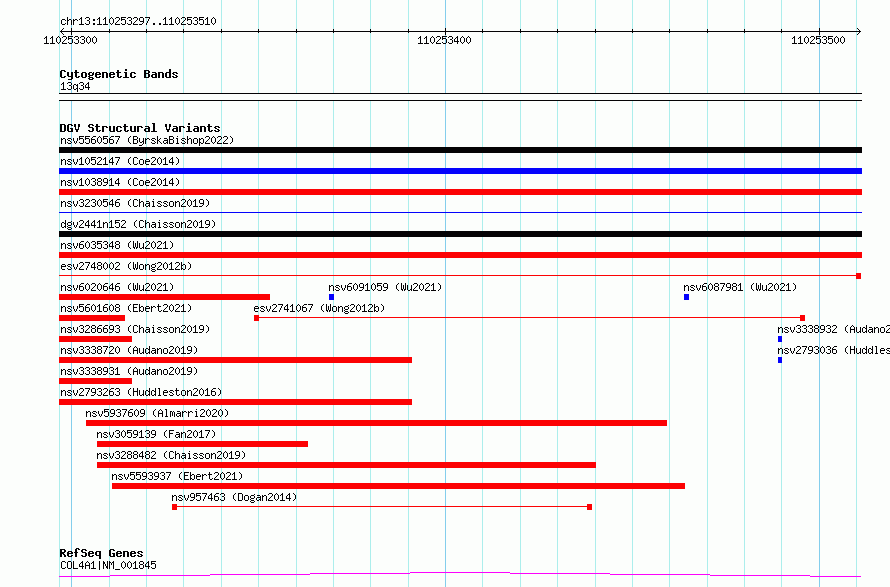The height and width of the screenshot is (587, 890).
Task: Click the 110253400 ruler coordinate
Action: pyautogui.click(x=444, y=40)
